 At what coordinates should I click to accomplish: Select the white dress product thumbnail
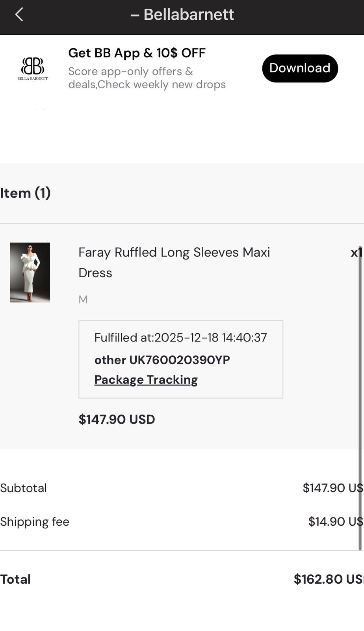30,273
